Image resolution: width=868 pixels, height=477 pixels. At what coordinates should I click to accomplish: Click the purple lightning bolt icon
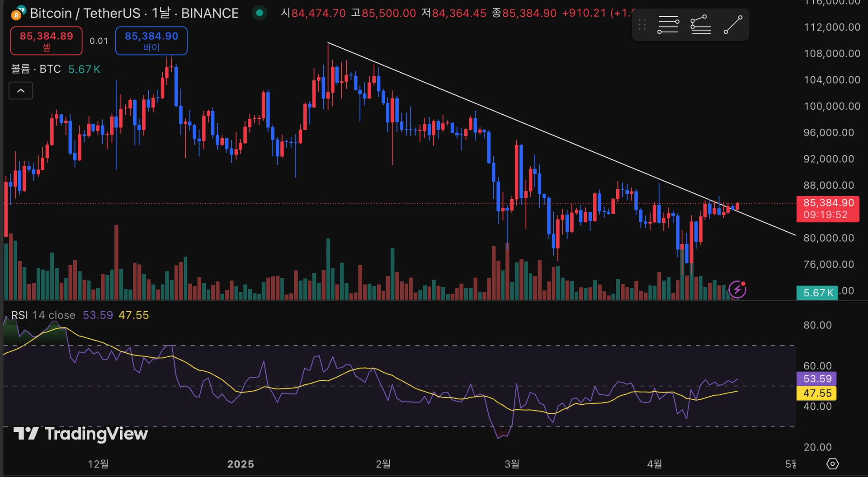(737, 289)
